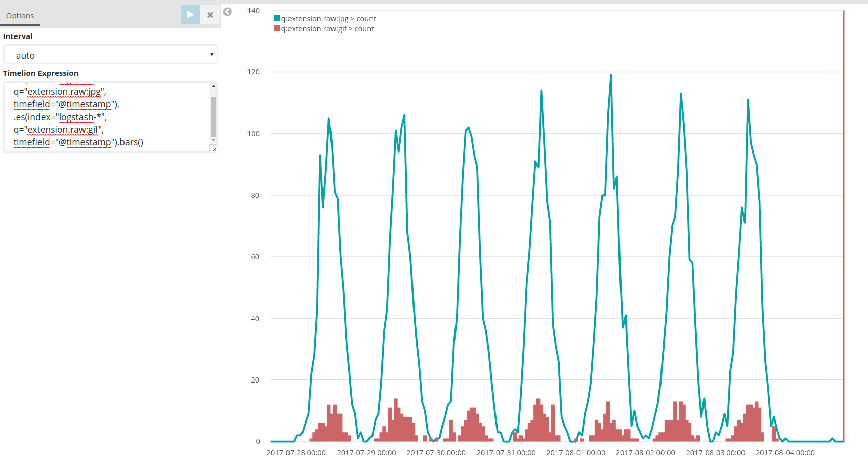Viewport: 868px width, 459px height.
Task: Click the textarea resize handle corner
Action: click(x=214, y=149)
